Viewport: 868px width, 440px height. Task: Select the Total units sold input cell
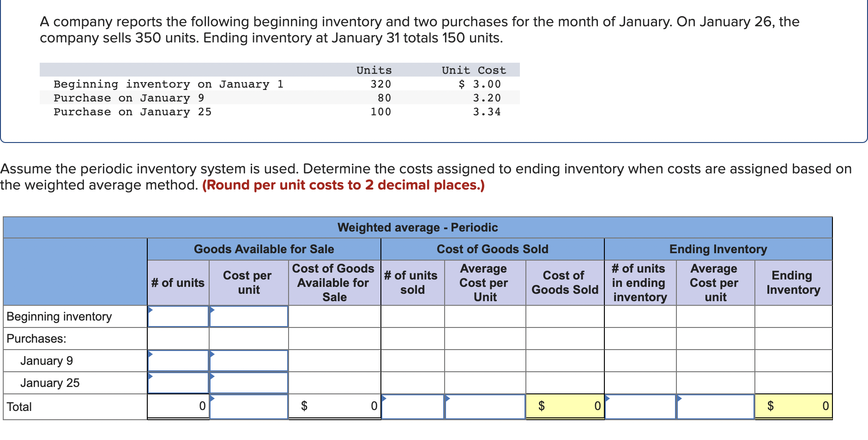(x=412, y=406)
